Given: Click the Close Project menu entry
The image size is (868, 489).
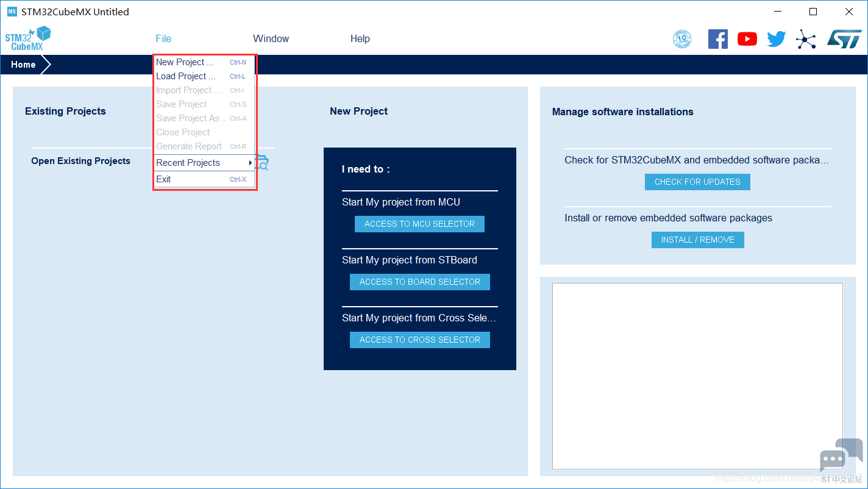Looking at the screenshot, I should click(x=204, y=132).
